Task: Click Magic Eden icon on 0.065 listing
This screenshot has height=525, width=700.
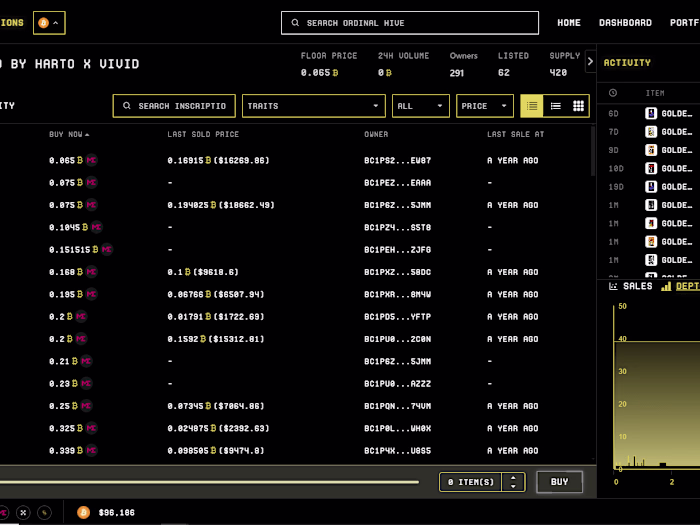Action: pyautogui.click(x=92, y=160)
